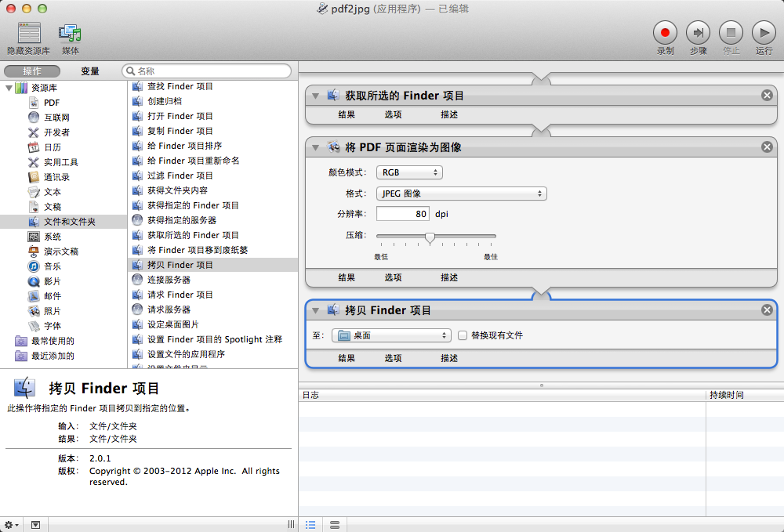Open the 桌面 destination dropdown
Screen dimensions: 784x532
click(x=391, y=335)
